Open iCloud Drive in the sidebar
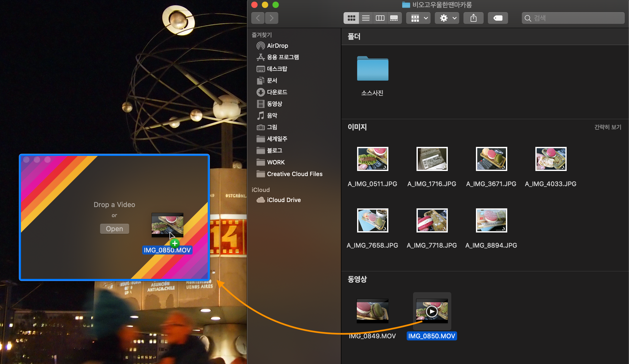 click(x=283, y=200)
